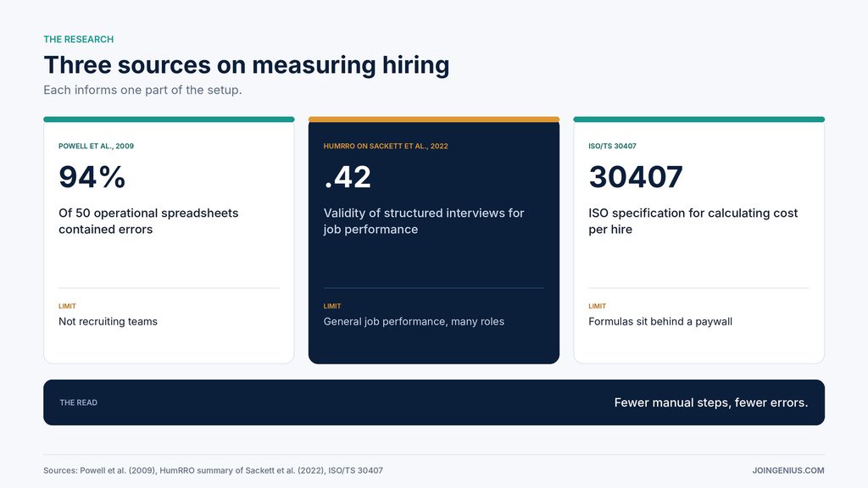
Task: Select the heading 'Three sources on measuring hiring'
Action: [x=247, y=64]
